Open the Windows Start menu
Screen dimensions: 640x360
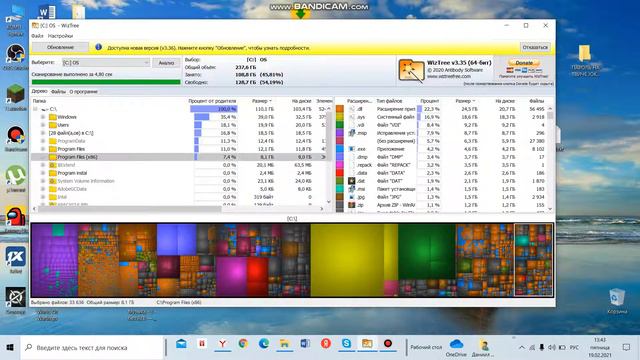tap(10, 347)
